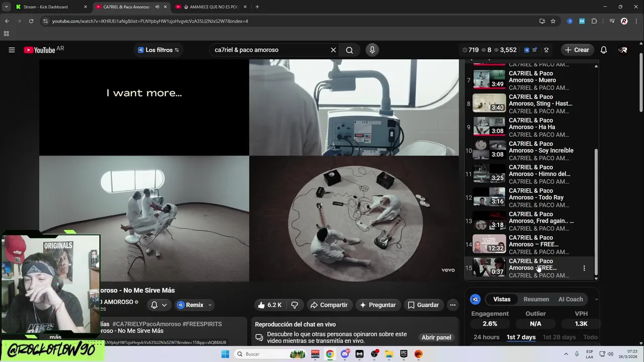Select the 1st 28 days range
Image resolution: width=644 pixels, height=362 pixels.
pyautogui.click(x=559, y=337)
